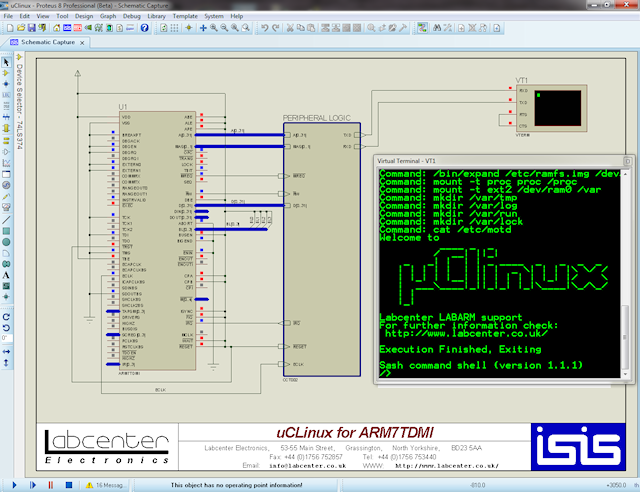This screenshot has height=492, width=640.
Task: Select the 2D Graphics Box tool
Action: [6, 231]
